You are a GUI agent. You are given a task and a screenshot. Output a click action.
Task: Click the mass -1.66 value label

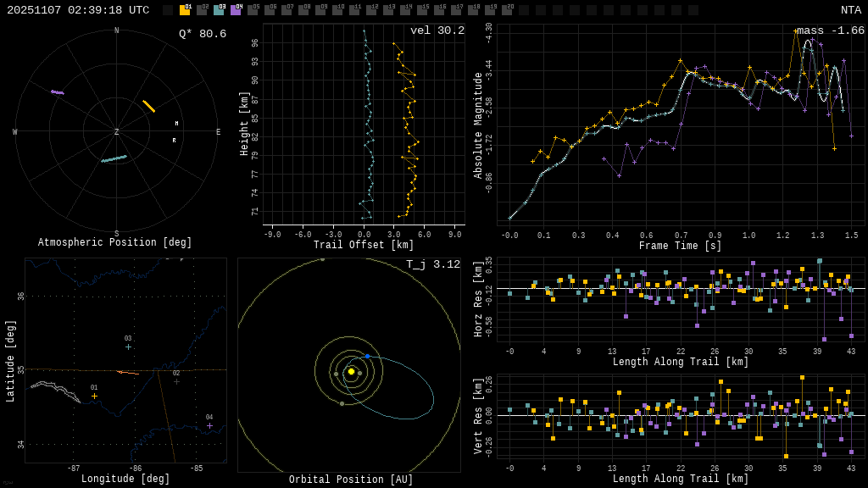coord(830,30)
